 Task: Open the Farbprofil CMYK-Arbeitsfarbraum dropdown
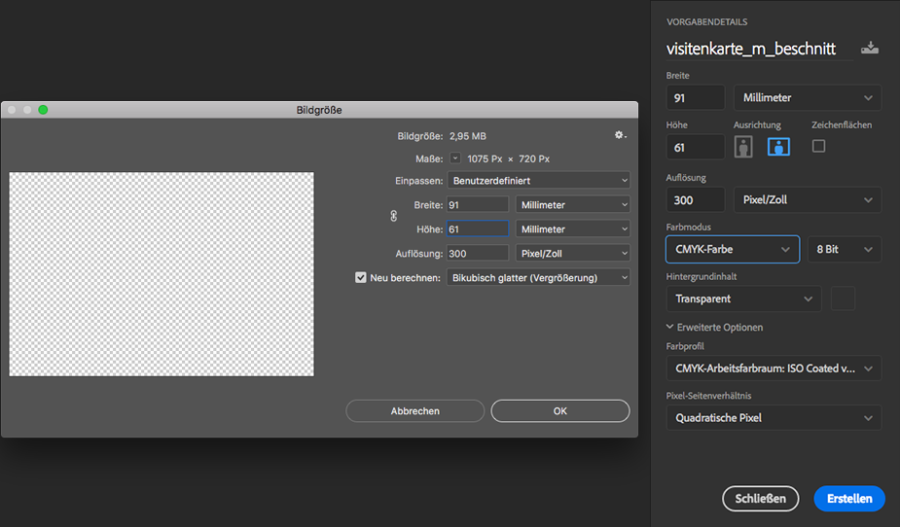pyautogui.click(x=773, y=368)
